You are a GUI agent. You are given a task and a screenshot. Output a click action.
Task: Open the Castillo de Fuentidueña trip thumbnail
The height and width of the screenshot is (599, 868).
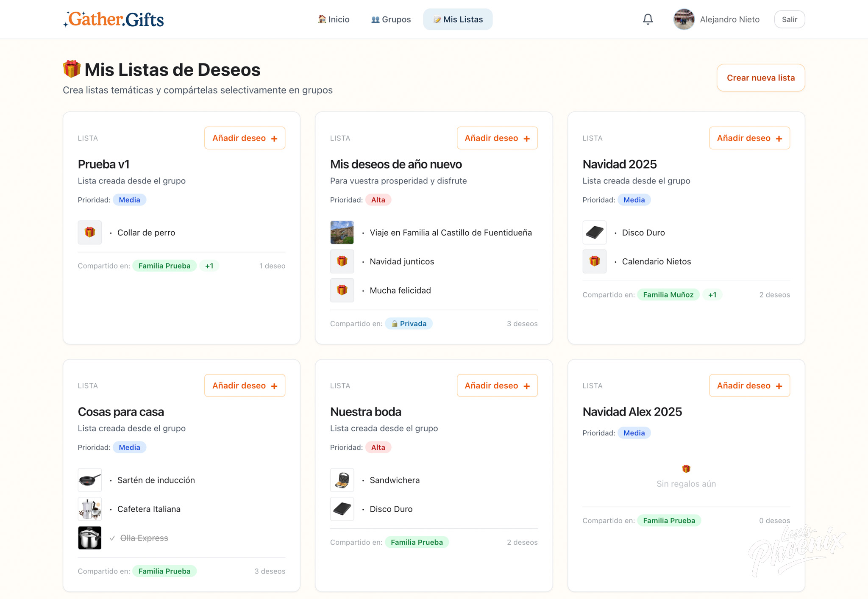tap(342, 232)
